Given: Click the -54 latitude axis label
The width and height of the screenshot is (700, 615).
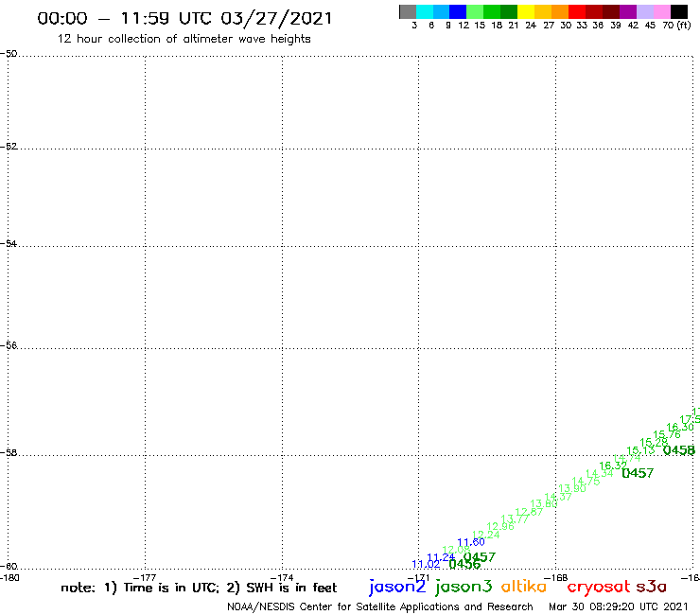Looking at the screenshot, I should pyautogui.click(x=9, y=244).
